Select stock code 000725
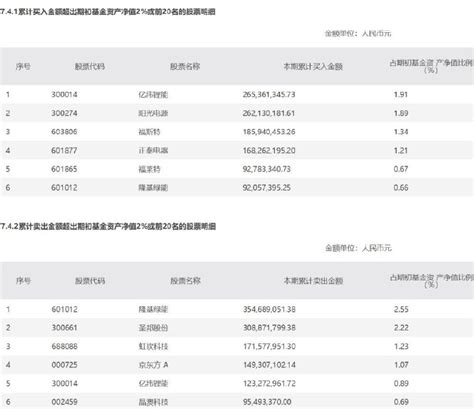This screenshot has width=474, height=409. (64, 365)
